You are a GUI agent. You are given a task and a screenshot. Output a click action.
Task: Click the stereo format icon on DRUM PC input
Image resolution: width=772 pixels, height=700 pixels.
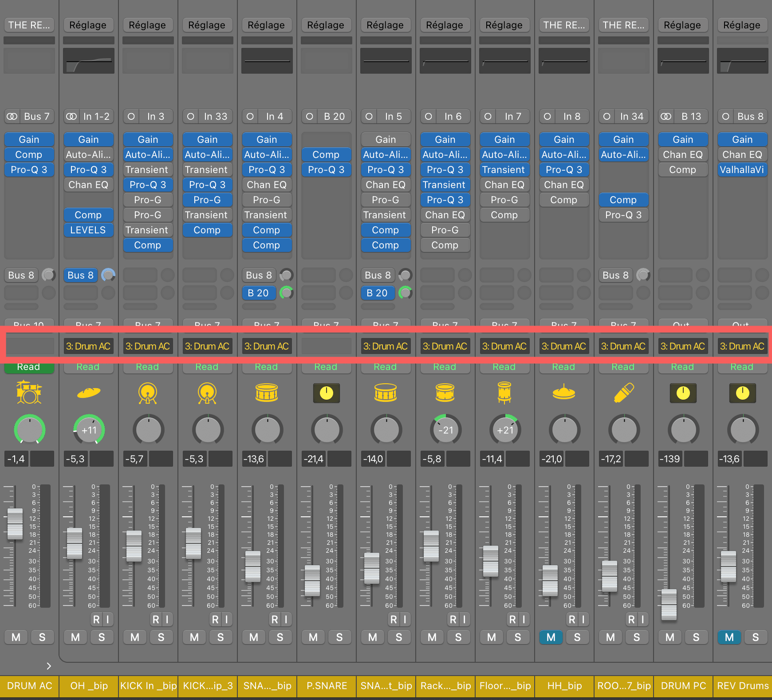666,116
